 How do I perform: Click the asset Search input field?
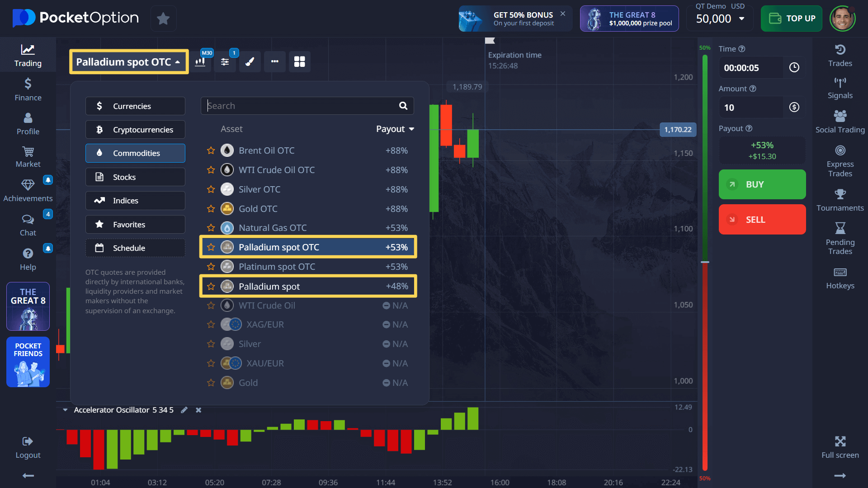tap(301, 106)
